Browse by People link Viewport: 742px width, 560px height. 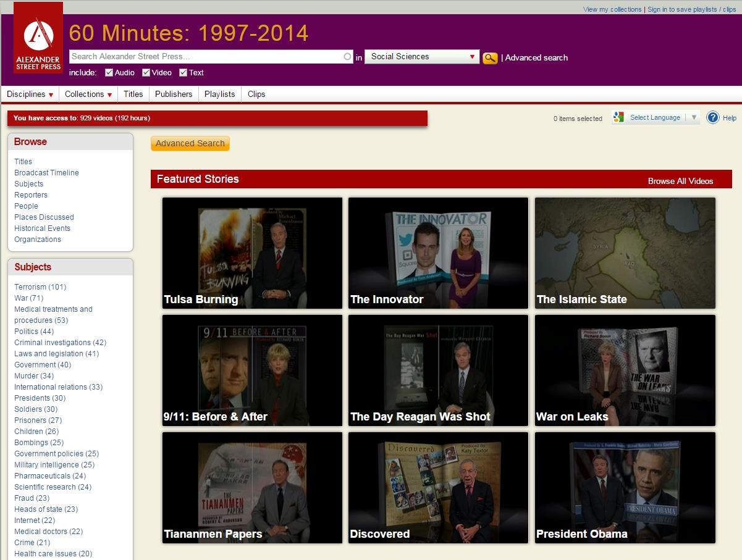point(26,206)
